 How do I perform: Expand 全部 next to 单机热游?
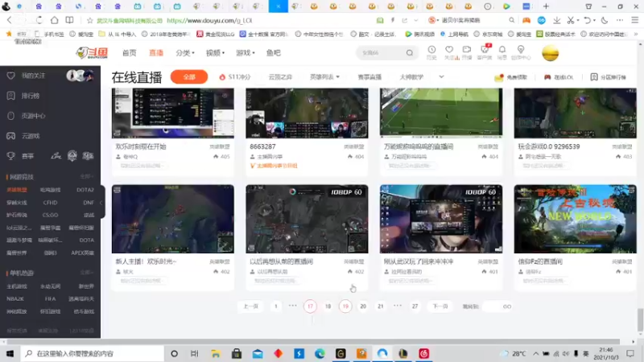point(86,273)
